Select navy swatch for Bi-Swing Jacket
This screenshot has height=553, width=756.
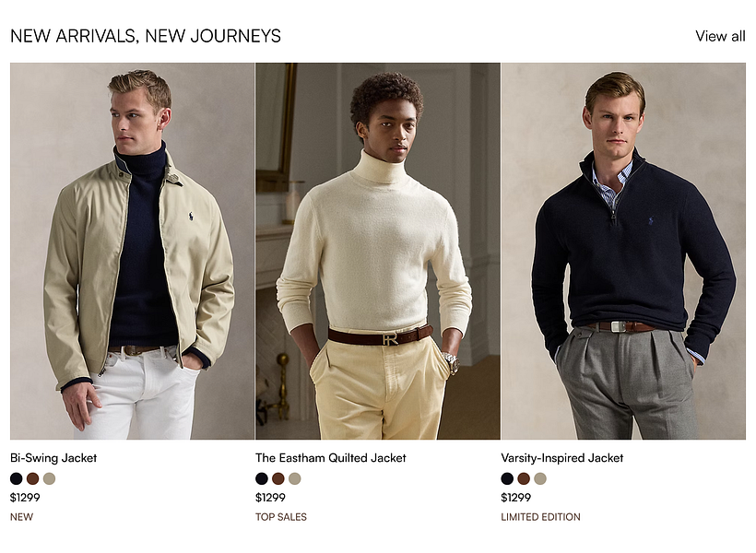[x=17, y=478]
